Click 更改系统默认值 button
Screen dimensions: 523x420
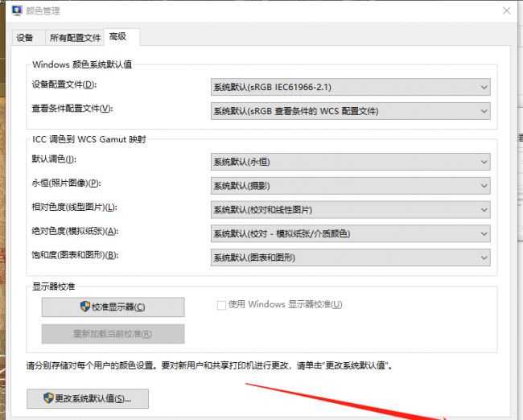click(88, 398)
